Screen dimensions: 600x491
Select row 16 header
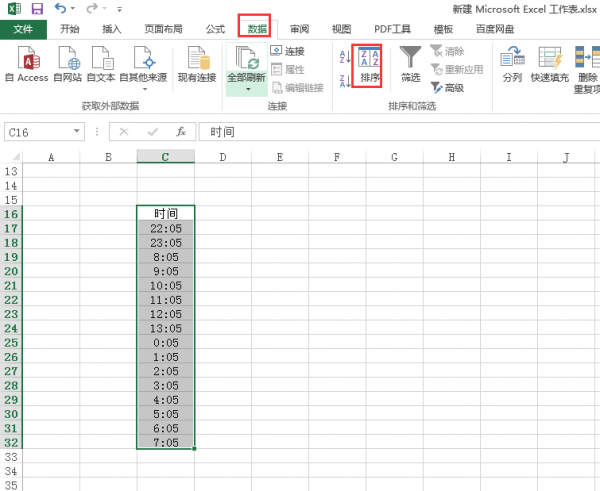coord(11,214)
